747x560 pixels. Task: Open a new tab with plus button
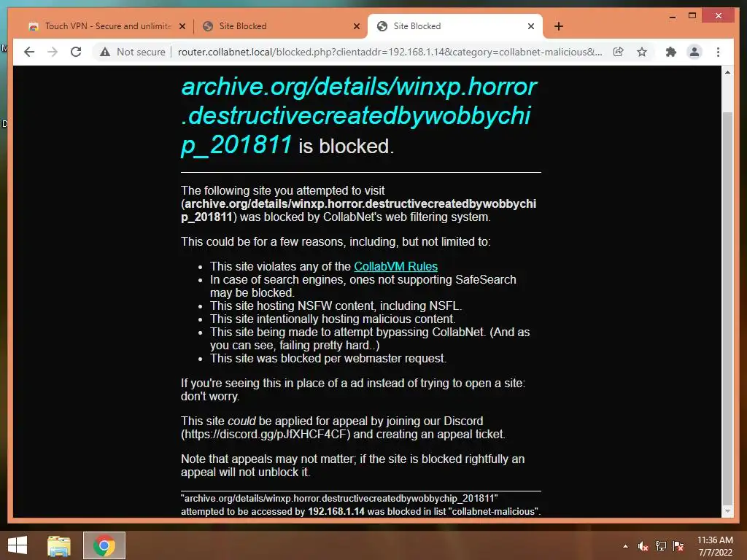[559, 26]
